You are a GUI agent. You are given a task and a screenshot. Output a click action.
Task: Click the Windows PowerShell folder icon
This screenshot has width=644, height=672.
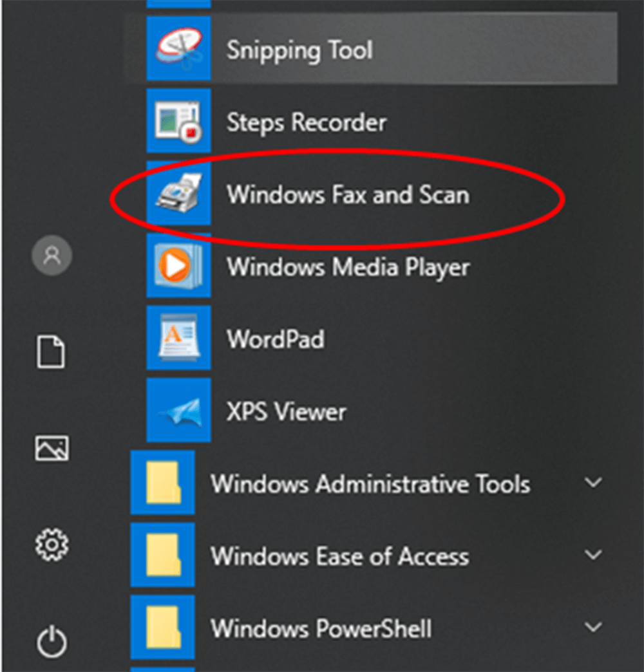[162, 628]
